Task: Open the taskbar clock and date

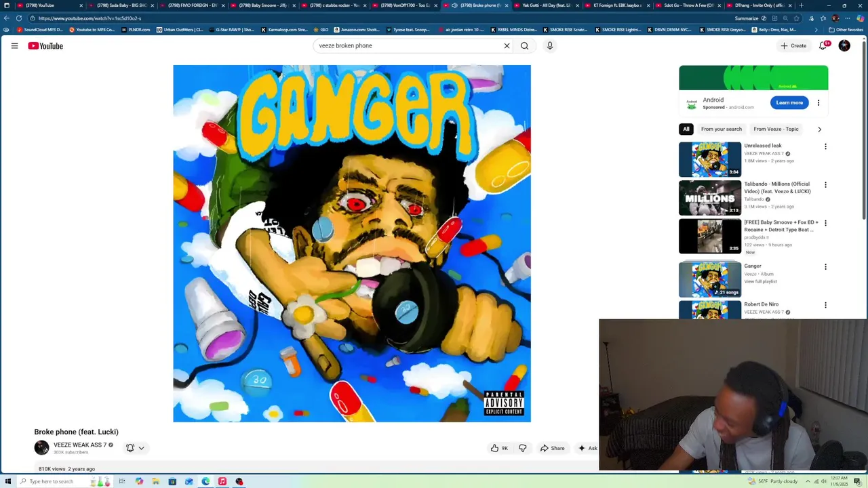Action: tap(840, 481)
